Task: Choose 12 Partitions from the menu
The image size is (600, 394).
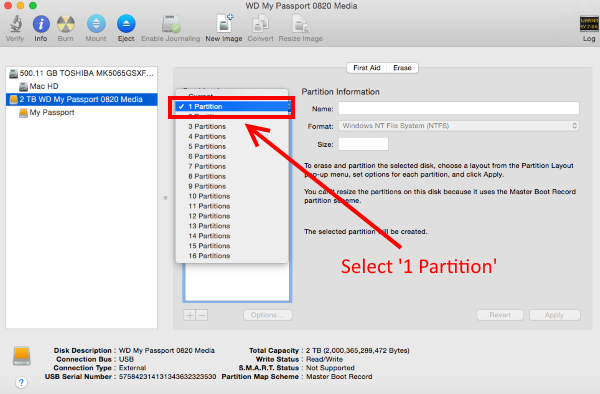Action: click(232, 216)
